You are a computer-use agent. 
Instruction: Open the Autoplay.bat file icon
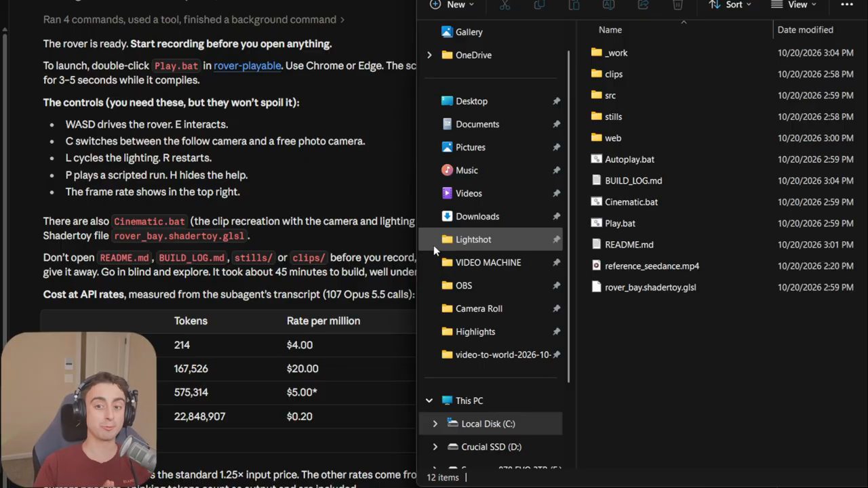pyautogui.click(x=596, y=159)
